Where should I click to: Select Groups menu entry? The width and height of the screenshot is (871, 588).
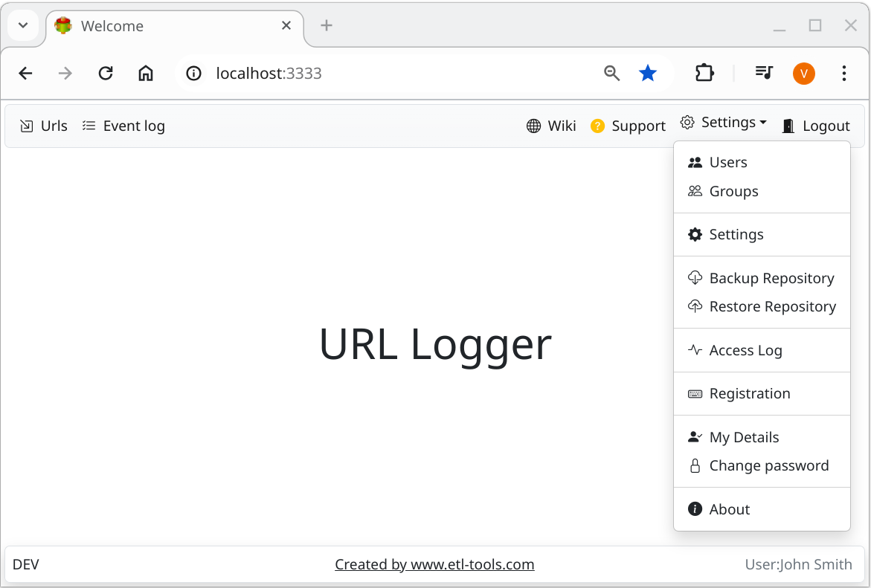762,191
